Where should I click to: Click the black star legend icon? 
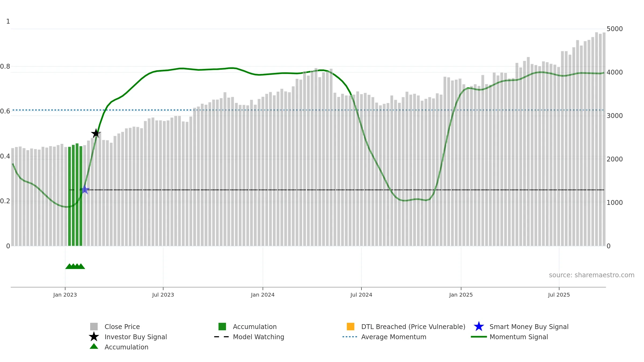94,337
